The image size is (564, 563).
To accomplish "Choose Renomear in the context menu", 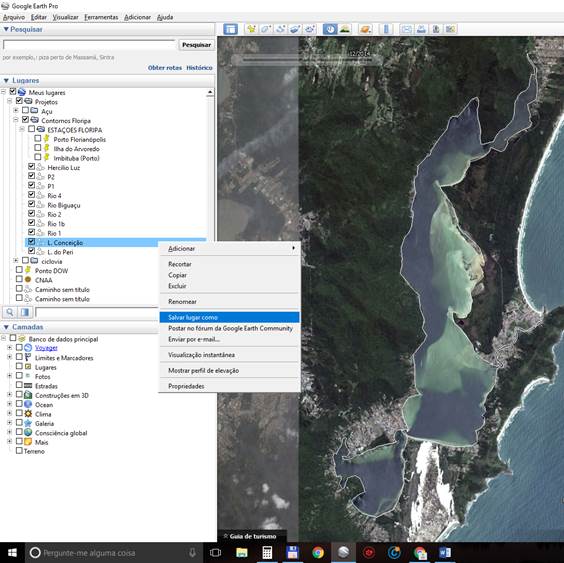I will coord(229,301).
